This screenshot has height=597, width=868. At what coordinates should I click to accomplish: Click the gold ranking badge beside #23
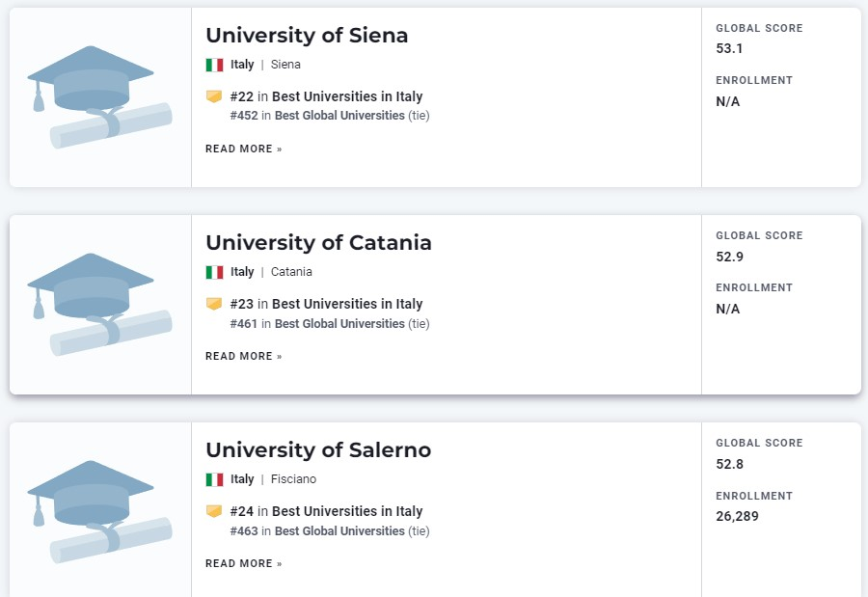[214, 304]
